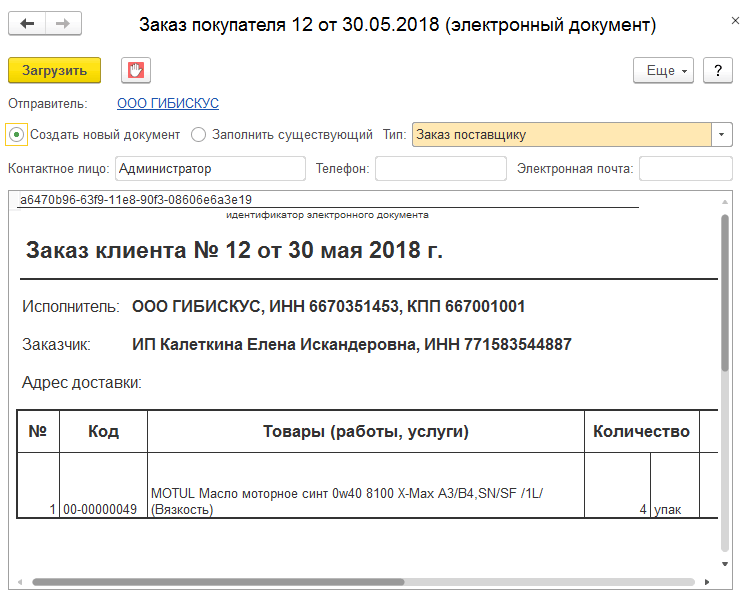Click the 'Товары (работы, услуги)' column header
Viewport: 742px width, 598px height.
click(x=366, y=432)
